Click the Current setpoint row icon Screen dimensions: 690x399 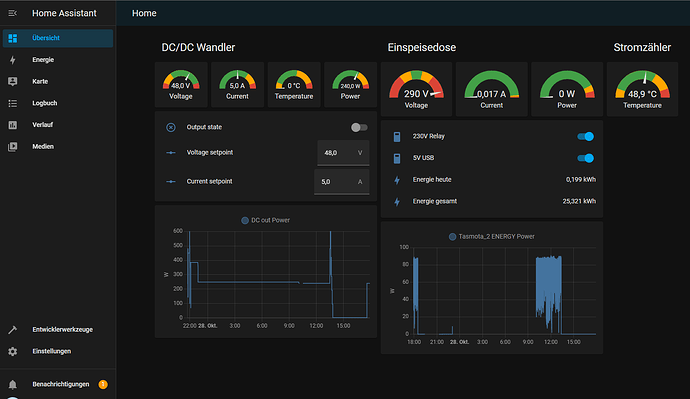[x=171, y=181]
